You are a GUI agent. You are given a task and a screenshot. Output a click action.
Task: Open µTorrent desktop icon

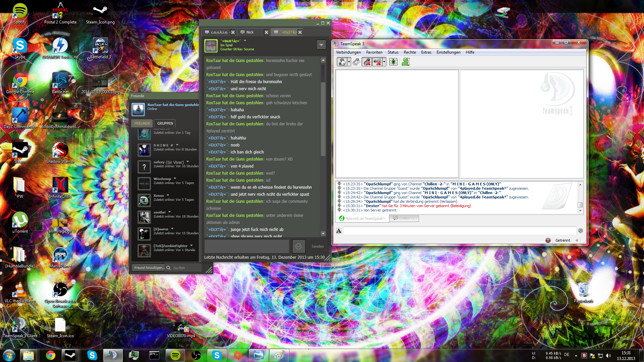(20, 223)
